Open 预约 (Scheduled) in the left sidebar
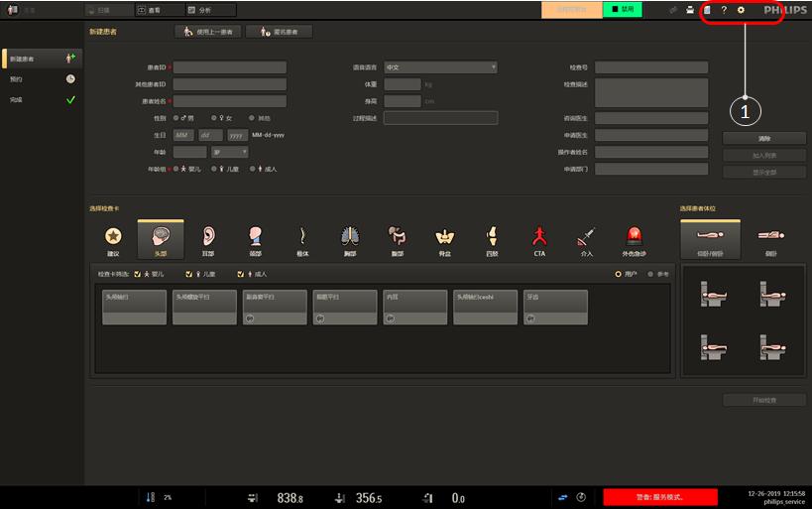This screenshot has width=812, height=509. [42, 78]
